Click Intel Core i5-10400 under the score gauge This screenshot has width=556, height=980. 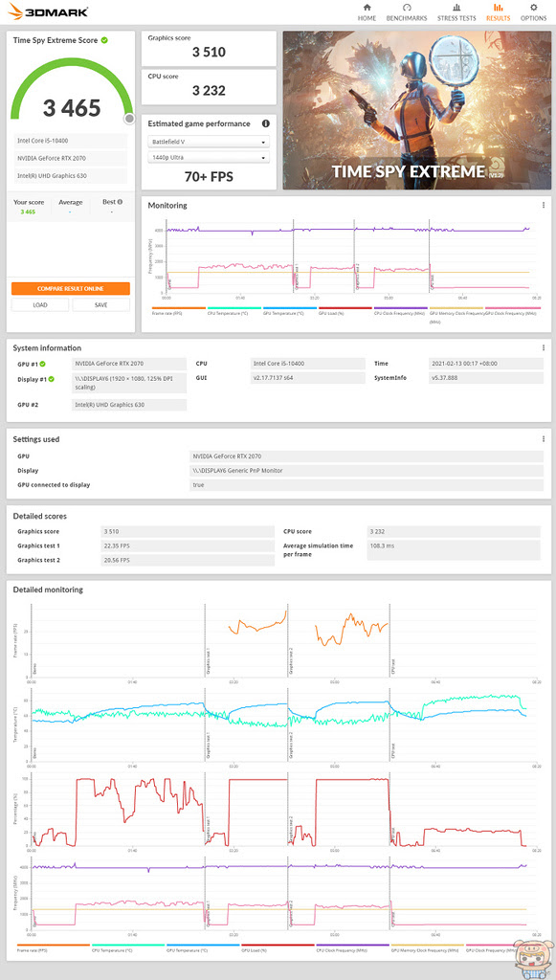click(x=71, y=141)
